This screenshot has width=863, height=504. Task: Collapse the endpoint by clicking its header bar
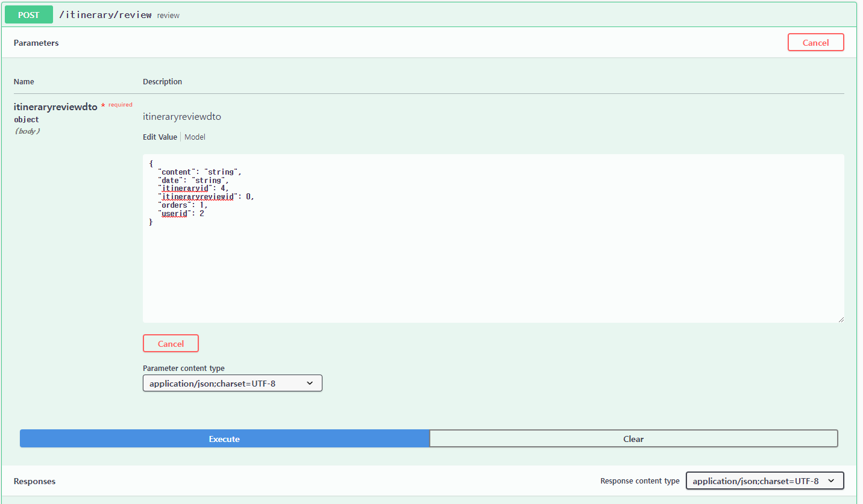(x=422, y=14)
